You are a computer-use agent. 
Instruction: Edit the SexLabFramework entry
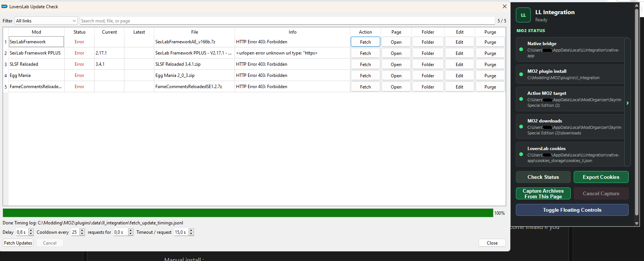pyautogui.click(x=459, y=42)
